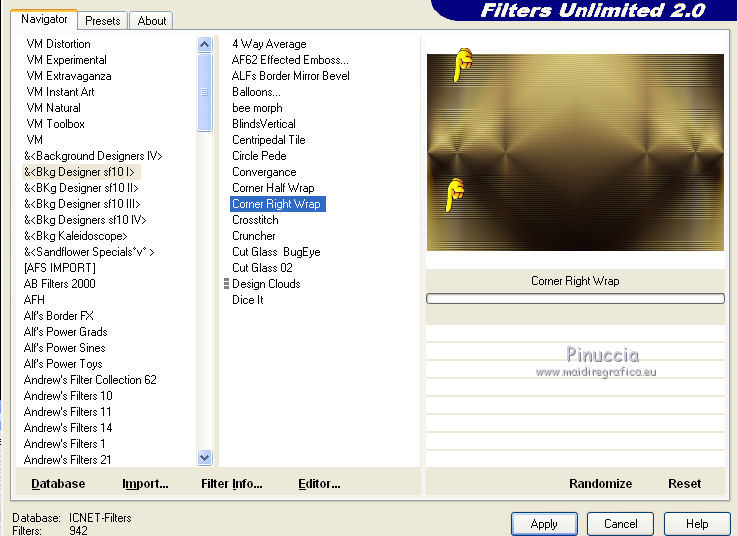Choose the Design Clouds filter
This screenshot has width=738, height=536.
(x=266, y=284)
